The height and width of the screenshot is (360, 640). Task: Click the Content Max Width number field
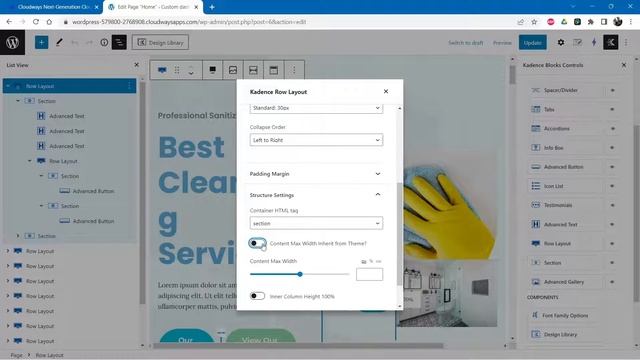pyautogui.click(x=369, y=274)
